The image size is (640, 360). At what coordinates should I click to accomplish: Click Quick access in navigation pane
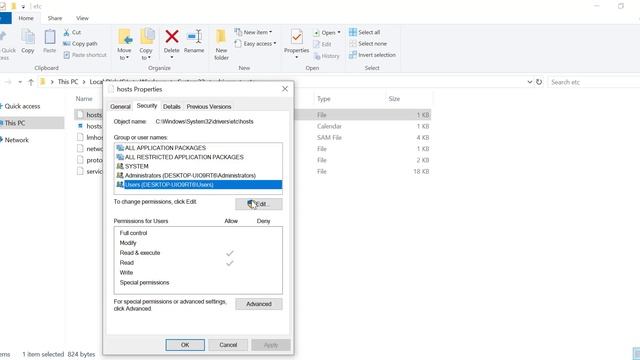[22, 106]
